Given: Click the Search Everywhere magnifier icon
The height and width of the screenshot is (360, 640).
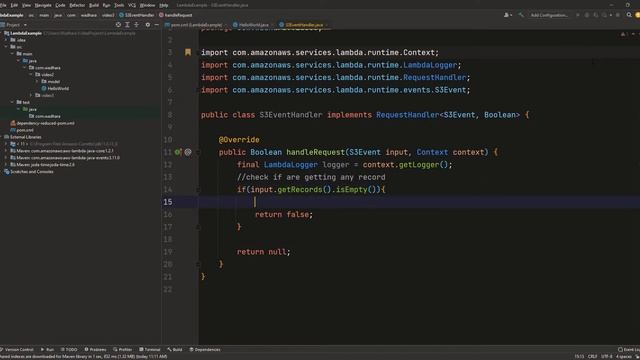Looking at the screenshot, I should tap(629, 15).
